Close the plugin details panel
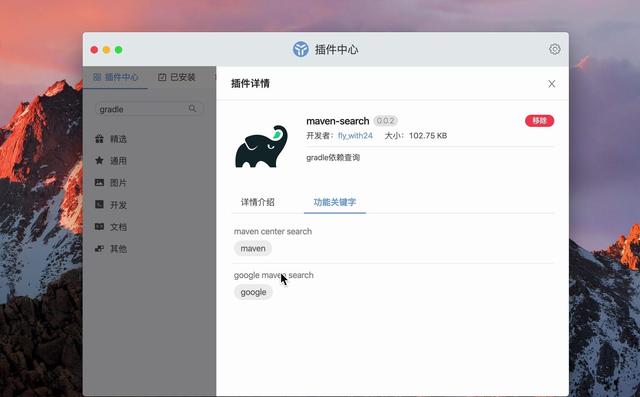640x397 pixels. (551, 84)
